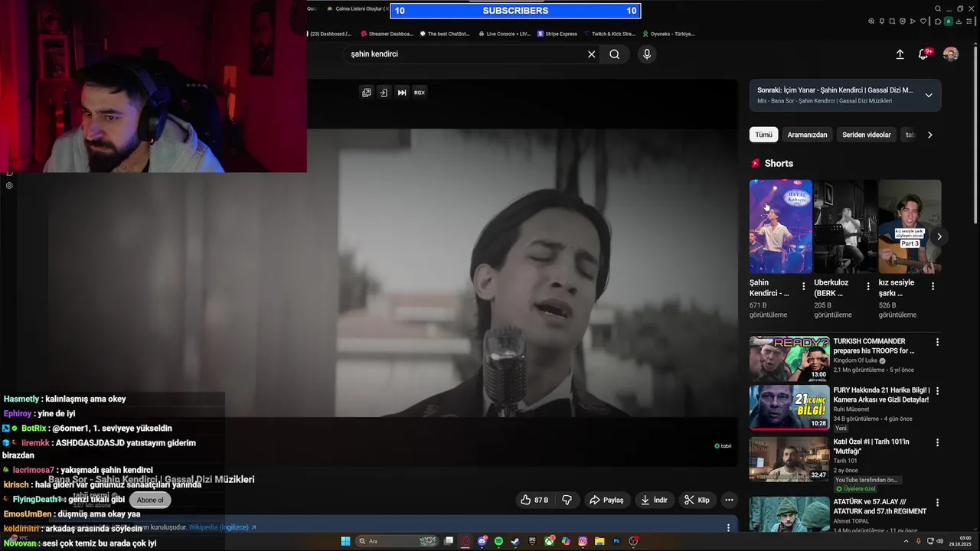980x551 pixels.
Task: Open File Explorer from the taskbar
Action: [x=599, y=541]
